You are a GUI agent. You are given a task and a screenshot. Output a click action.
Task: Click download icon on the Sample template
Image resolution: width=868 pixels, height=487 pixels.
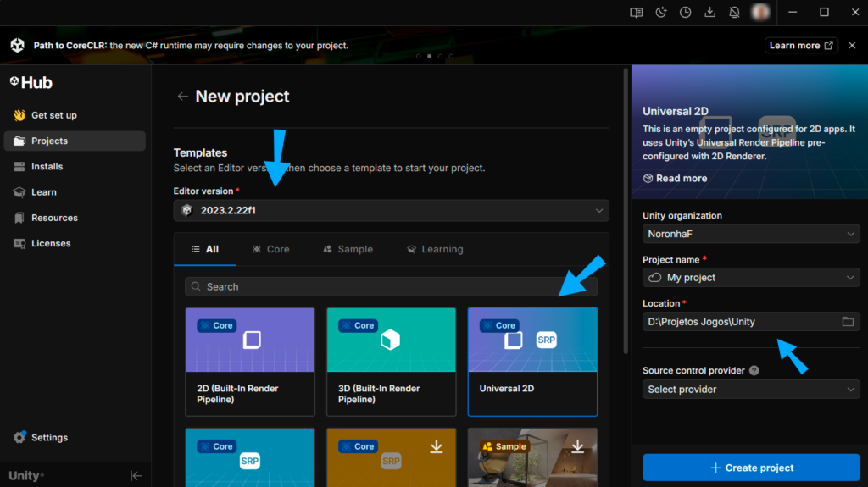pyautogui.click(x=577, y=446)
